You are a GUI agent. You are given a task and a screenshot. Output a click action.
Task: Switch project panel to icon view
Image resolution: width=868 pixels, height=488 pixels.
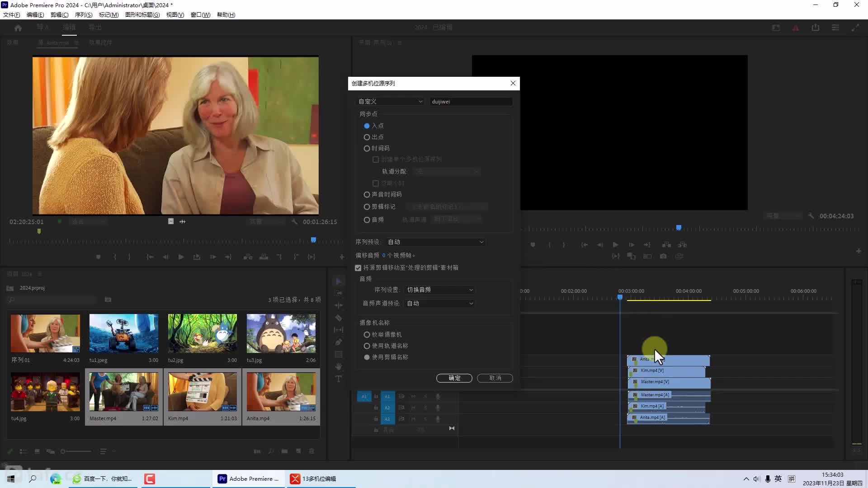[x=37, y=451]
